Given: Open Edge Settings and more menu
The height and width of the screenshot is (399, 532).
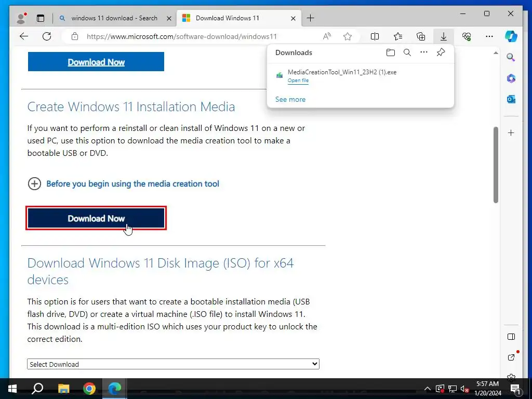Looking at the screenshot, I should click(x=489, y=36).
